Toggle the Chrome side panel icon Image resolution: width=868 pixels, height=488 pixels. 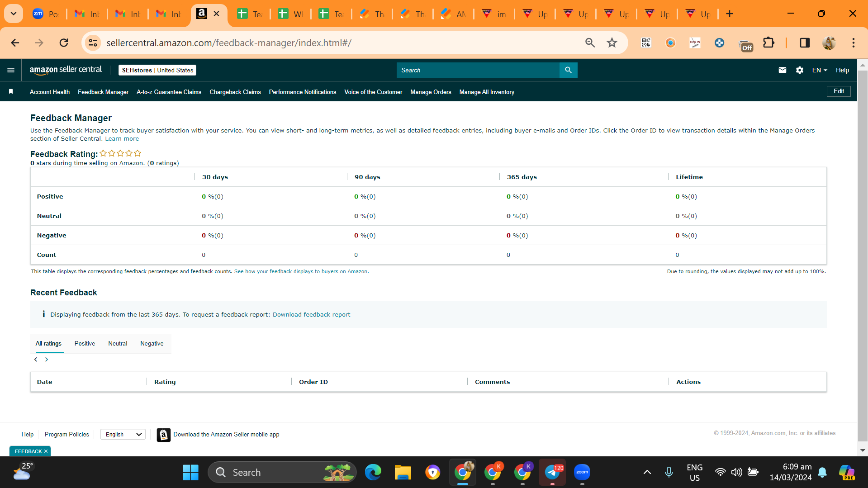point(804,43)
